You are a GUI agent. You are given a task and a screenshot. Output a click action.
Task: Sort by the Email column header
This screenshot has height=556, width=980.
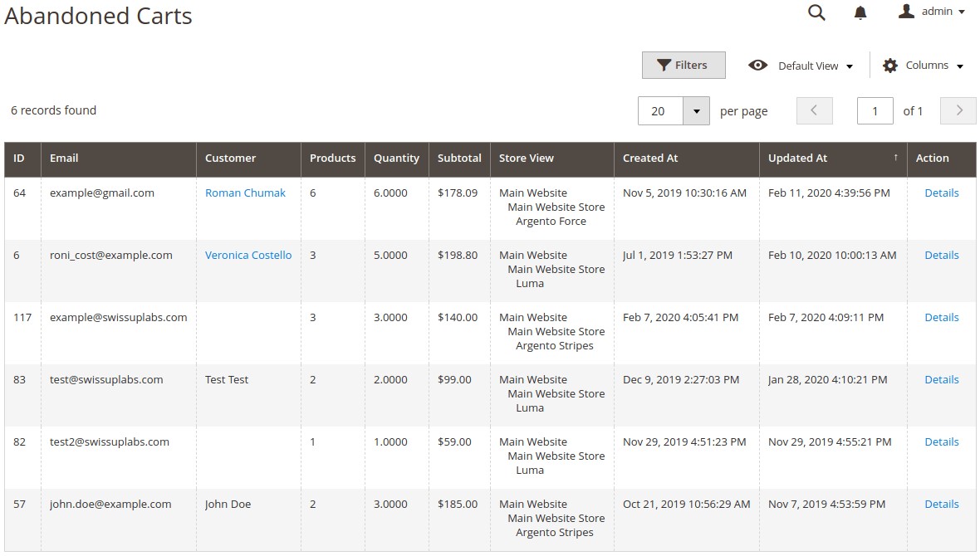click(64, 159)
